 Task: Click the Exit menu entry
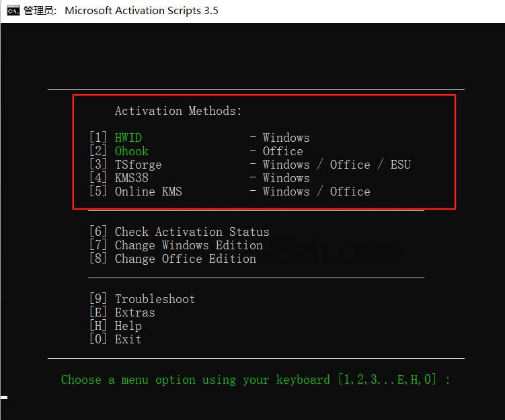coord(128,339)
